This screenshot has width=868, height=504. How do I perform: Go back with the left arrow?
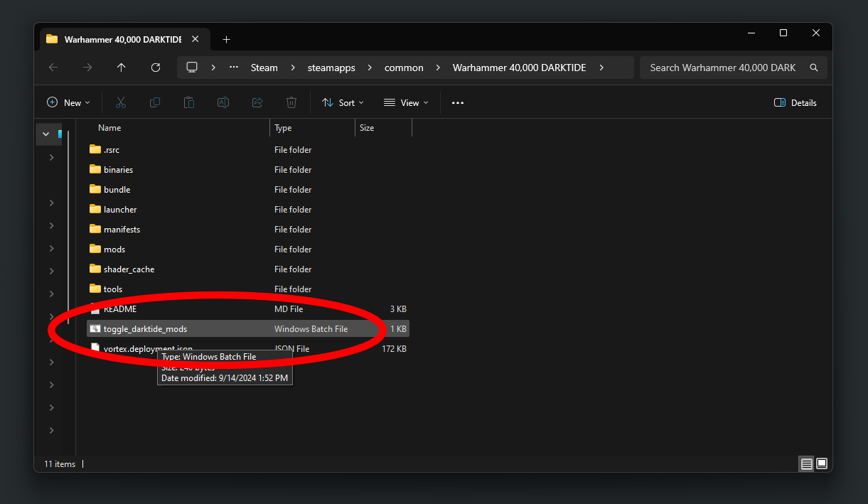click(x=53, y=68)
